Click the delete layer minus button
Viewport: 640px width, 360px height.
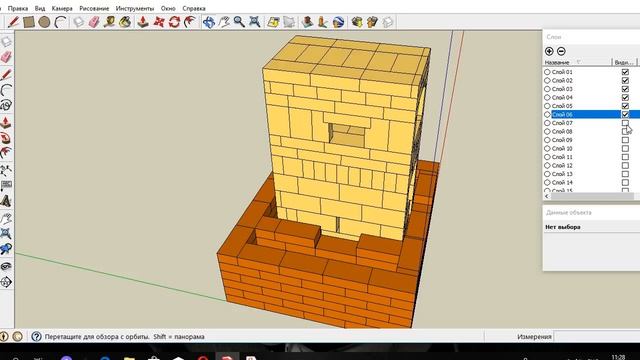coord(561,51)
